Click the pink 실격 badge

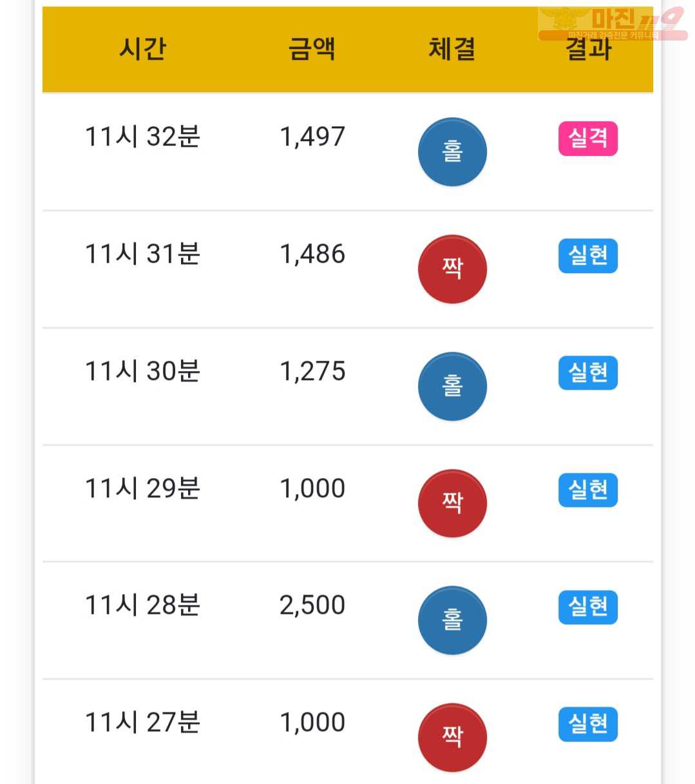(x=588, y=139)
